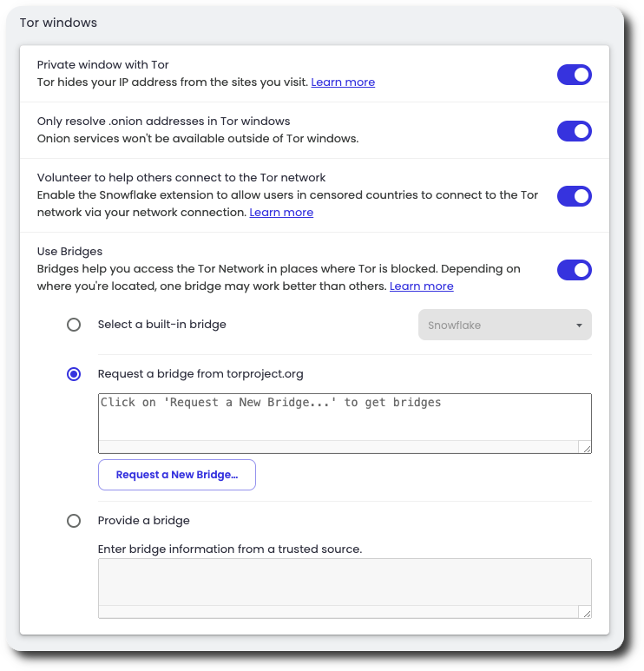Open the Snowflake built-in bridge dropdown
Viewport: 644px width, 671px height.
pyautogui.click(x=504, y=326)
